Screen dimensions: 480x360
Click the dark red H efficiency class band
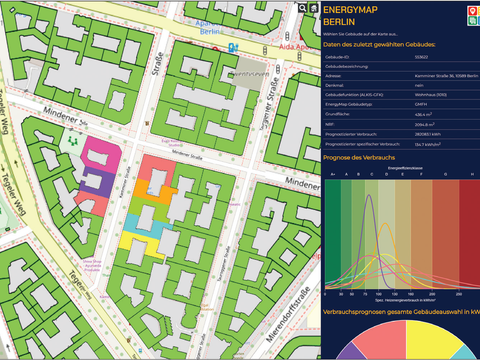(x=469, y=233)
